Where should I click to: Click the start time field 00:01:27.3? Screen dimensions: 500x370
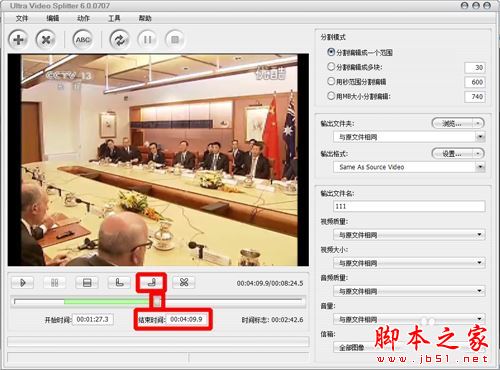[93, 319]
